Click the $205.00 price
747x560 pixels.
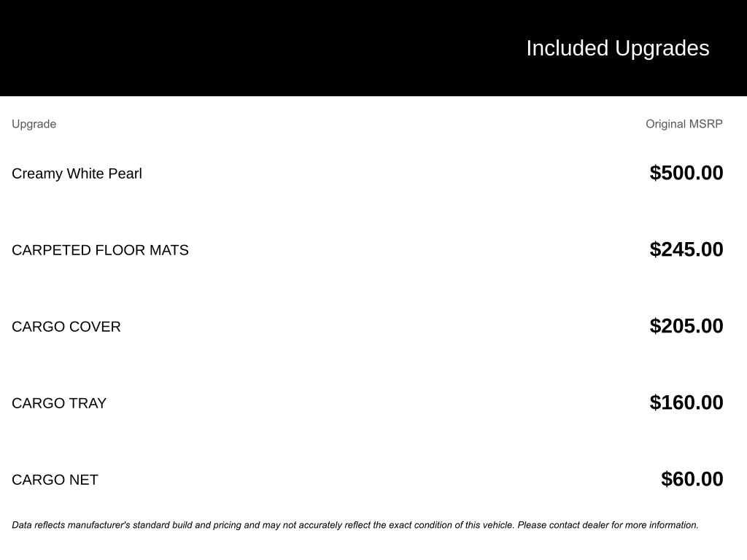pyautogui.click(x=686, y=326)
